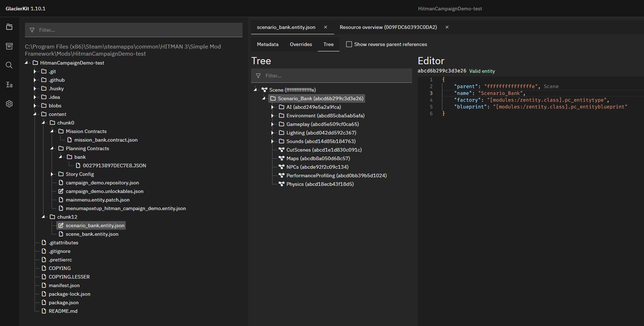
Task: Close the scenario_bank.entity.json tab
Action: (326, 27)
